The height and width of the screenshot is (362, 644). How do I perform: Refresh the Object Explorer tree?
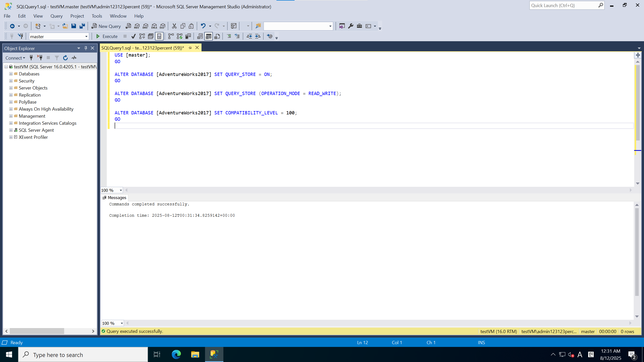tap(65, 58)
